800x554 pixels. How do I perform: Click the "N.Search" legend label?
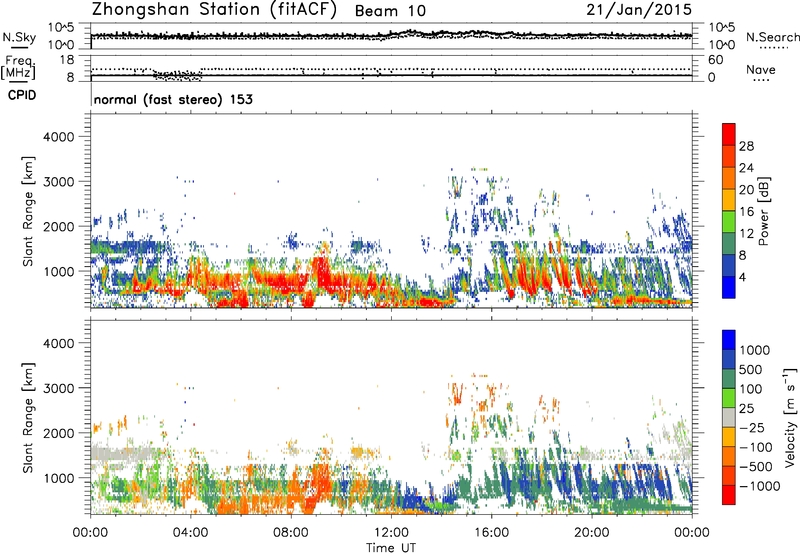772,37
